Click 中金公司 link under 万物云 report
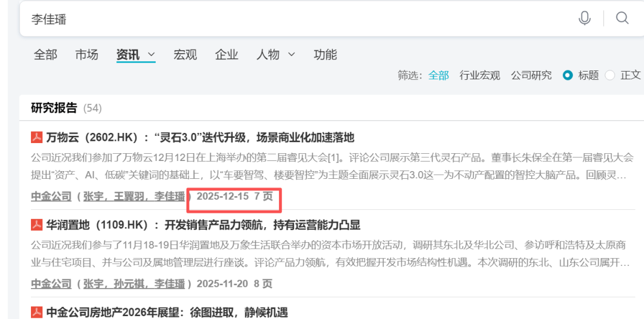The image size is (644, 319). pyautogui.click(x=51, y=197)
